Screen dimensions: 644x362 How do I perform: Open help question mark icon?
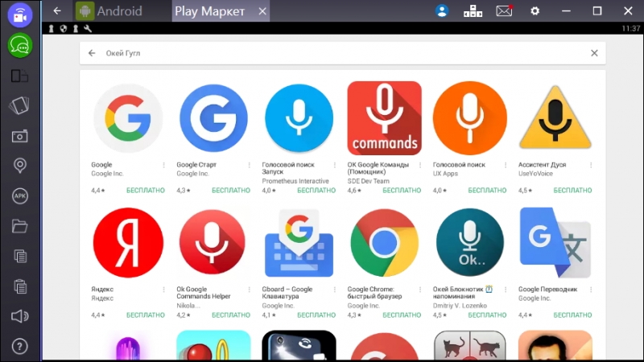(19, 347)
